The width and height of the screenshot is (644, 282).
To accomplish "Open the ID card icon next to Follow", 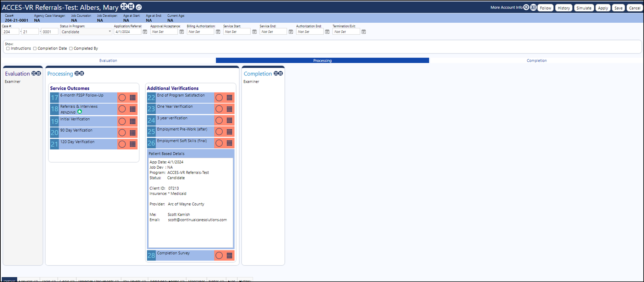I will tap(533, 7).
